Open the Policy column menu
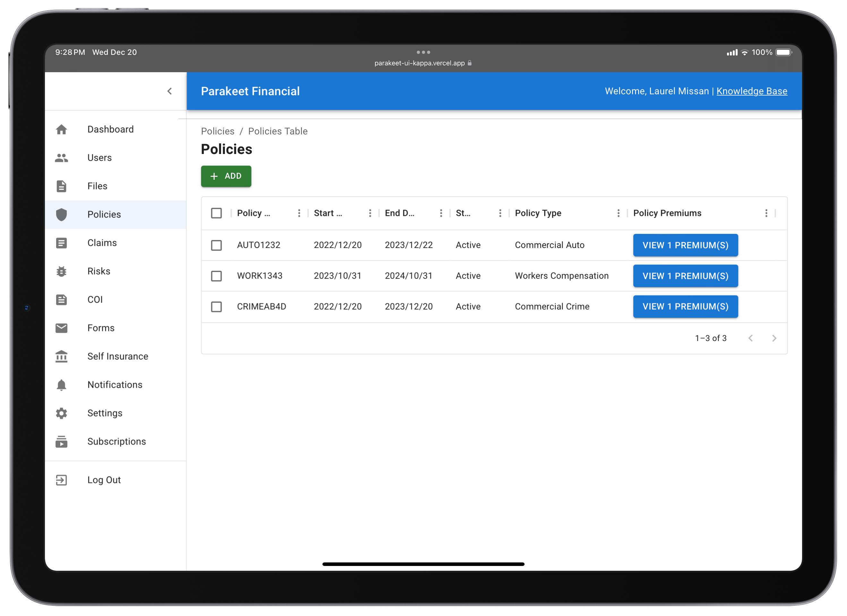This screenshot has width=847, height=616. coord(299,213)
